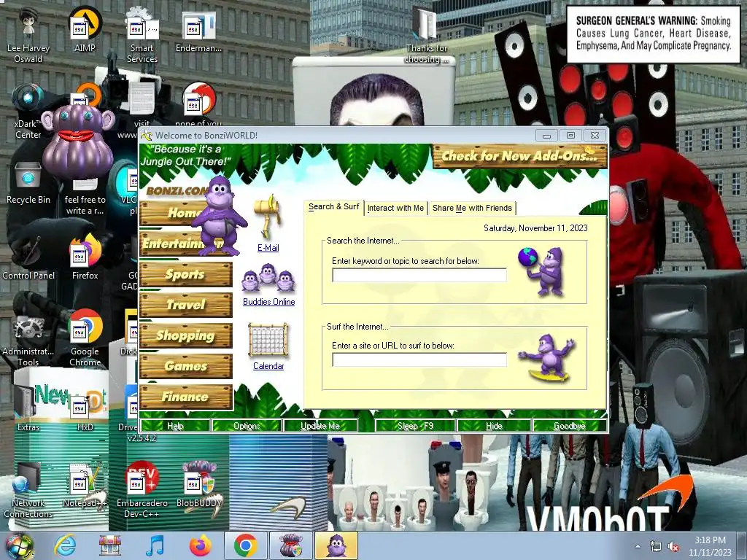Open the BlobBUDDY desktop shortcut
Image resolution: width=747 pixels, height=560 pixels.
199,485
